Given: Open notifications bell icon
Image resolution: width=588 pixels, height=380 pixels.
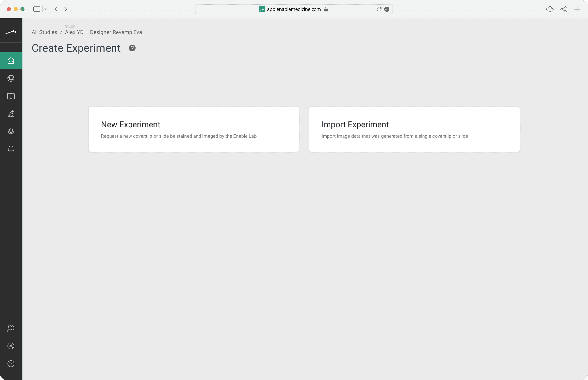Looking at the screenshot, I should point(11,149).
